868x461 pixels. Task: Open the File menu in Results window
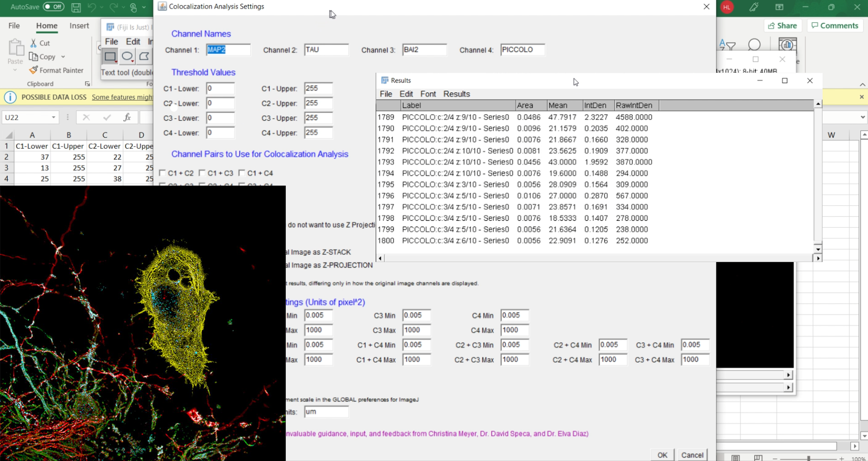click(x=386, y=94)
